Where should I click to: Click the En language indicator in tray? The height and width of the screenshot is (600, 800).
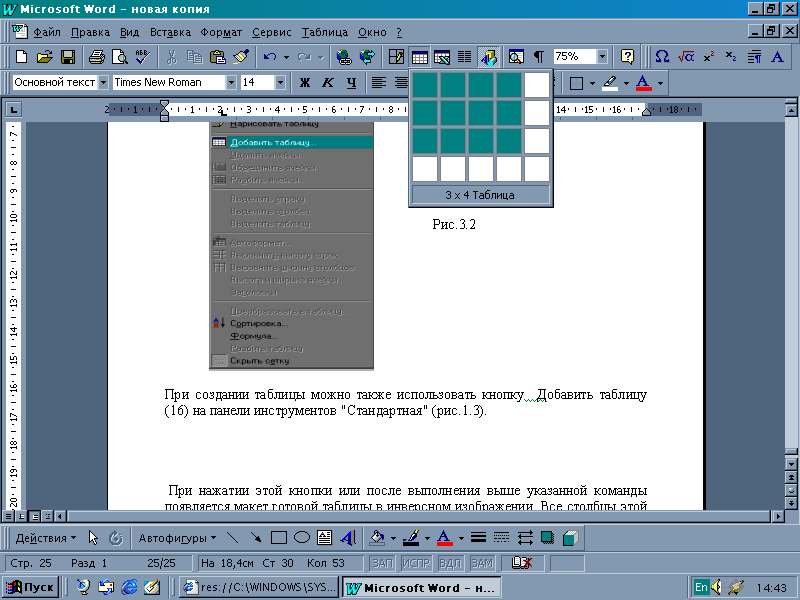[x=701, y=587]
